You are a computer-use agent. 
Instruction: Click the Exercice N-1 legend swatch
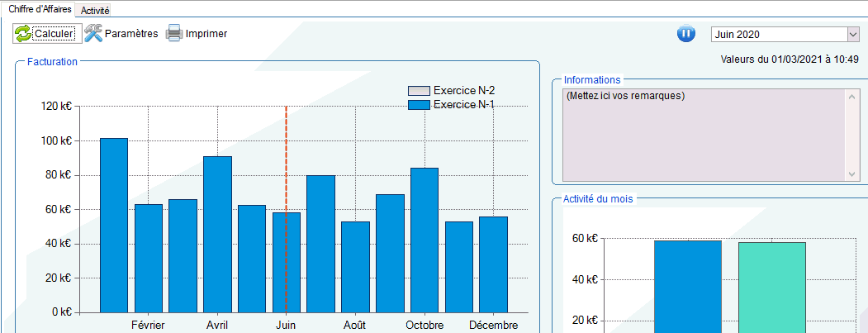(419, 105)
